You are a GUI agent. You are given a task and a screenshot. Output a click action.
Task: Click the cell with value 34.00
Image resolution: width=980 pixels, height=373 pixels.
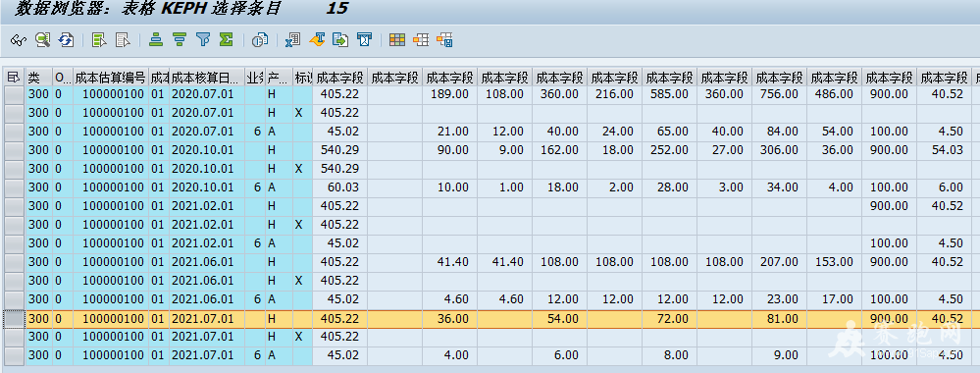(x=779, y=187)
